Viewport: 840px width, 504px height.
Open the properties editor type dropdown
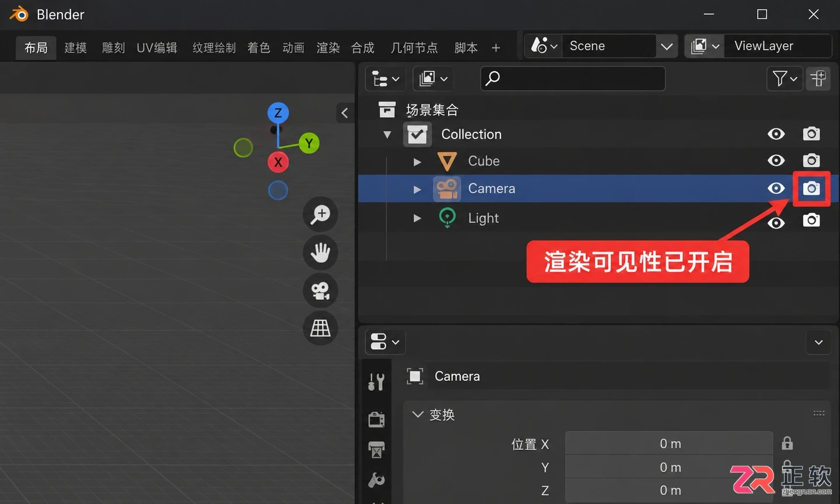coord(385,342)
